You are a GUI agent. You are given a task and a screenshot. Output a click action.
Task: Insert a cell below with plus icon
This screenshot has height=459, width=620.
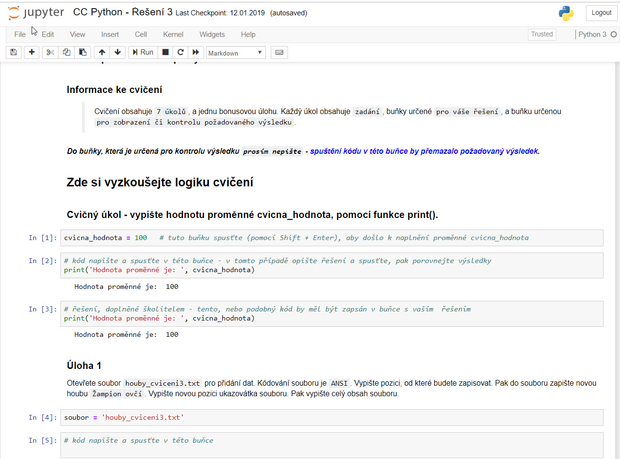pyautogui.click(x=32, y=52)
